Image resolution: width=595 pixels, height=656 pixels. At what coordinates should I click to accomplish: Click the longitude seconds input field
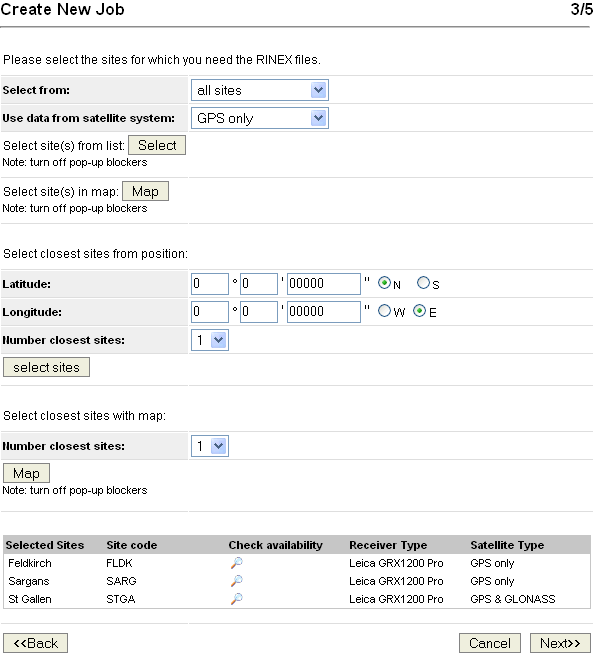click(324, 312)
